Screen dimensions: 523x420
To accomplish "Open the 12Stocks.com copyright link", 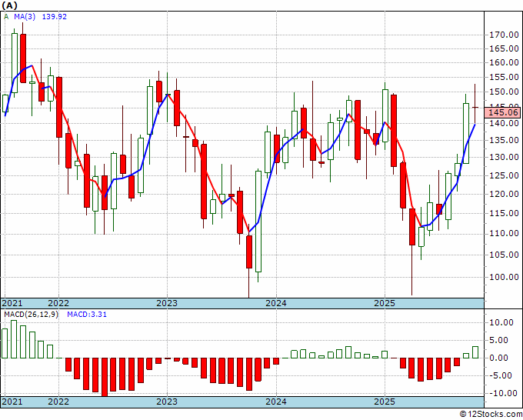I will pyautogui.click(x=491, y=415).
